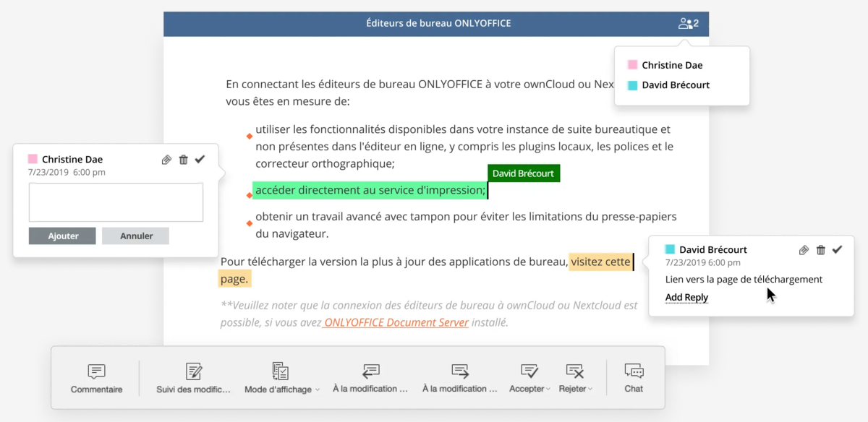The height and width of the screenshot is (422, 868).
Task: Click the Christine Dae comment timestamp
Action: click(x=67, y=173)
